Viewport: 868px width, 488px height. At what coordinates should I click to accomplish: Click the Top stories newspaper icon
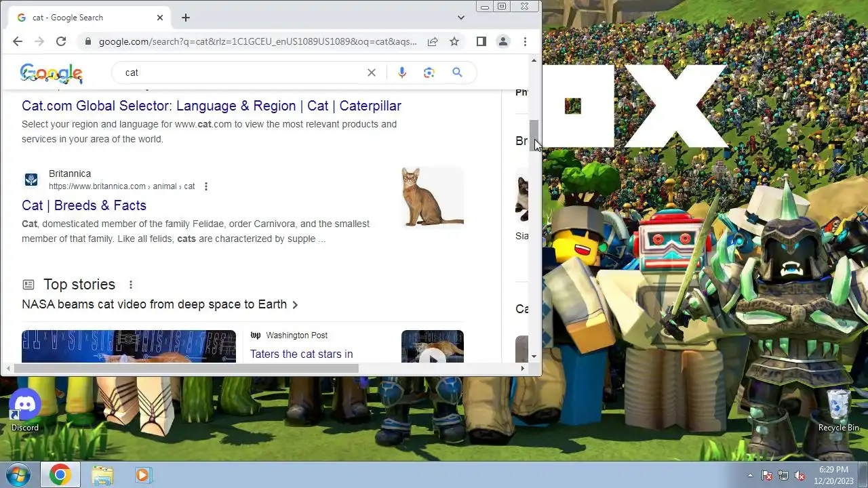[28, 285]
